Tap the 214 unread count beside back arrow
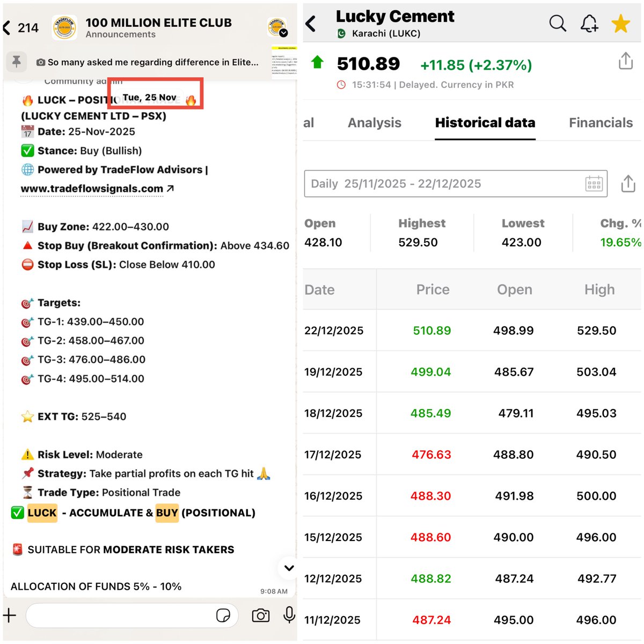Image resolution: width=644 pixels, height=644 pixels. coord(28,28)
